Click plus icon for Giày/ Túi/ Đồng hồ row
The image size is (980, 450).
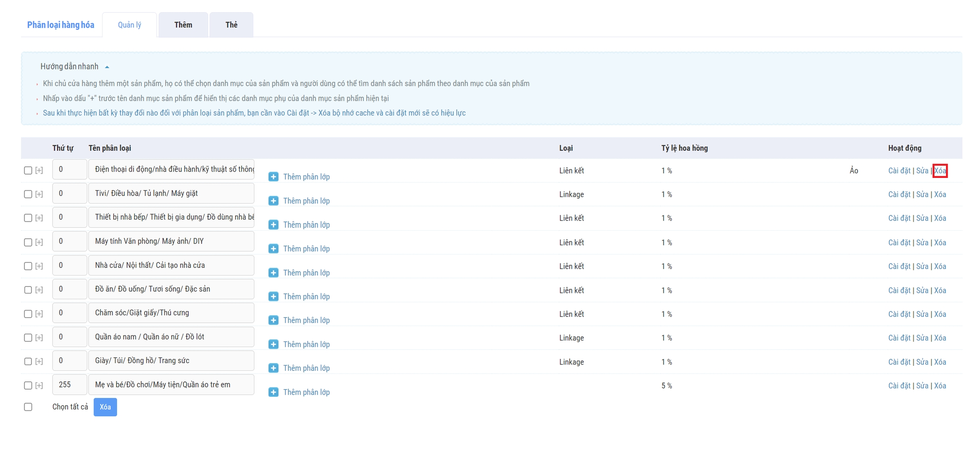click(x=273, y=368)
